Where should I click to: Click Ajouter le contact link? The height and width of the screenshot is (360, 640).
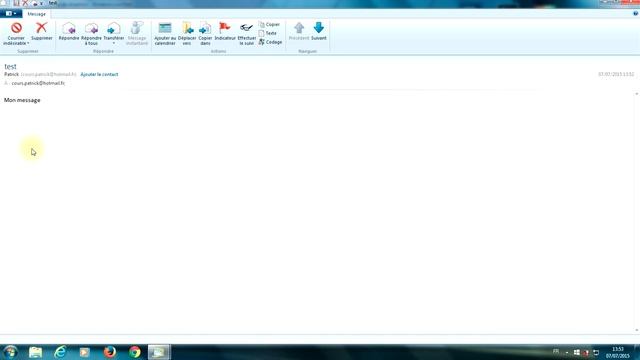[99, 74]
